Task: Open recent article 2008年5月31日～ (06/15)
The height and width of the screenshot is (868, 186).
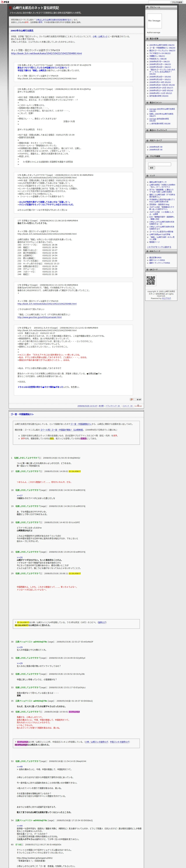Action: click(x=160, y=64)
